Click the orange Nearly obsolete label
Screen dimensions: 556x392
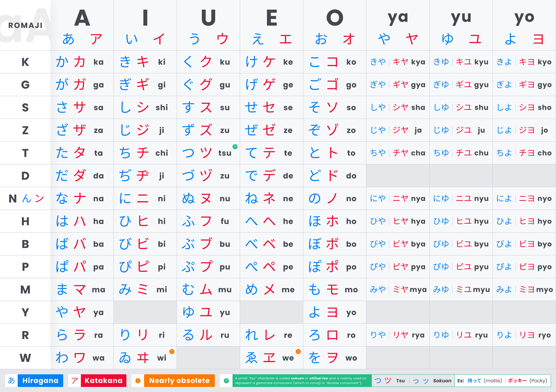[179, 381]
